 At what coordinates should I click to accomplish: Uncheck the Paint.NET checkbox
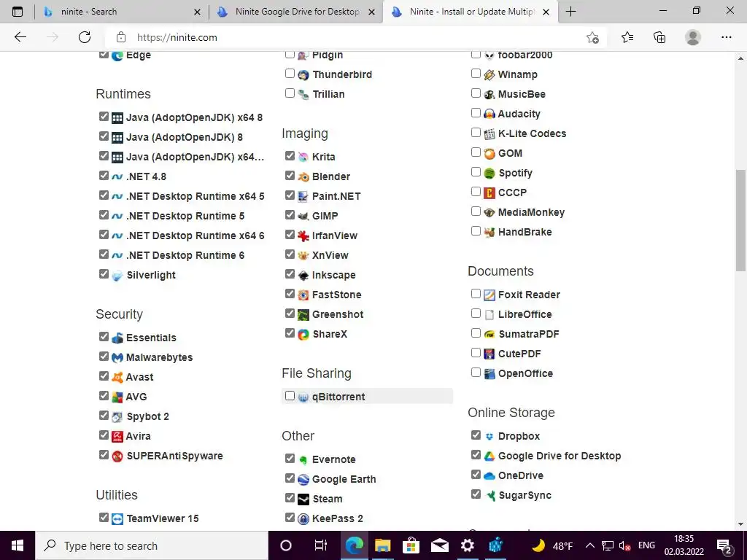[x=290, y=195]
